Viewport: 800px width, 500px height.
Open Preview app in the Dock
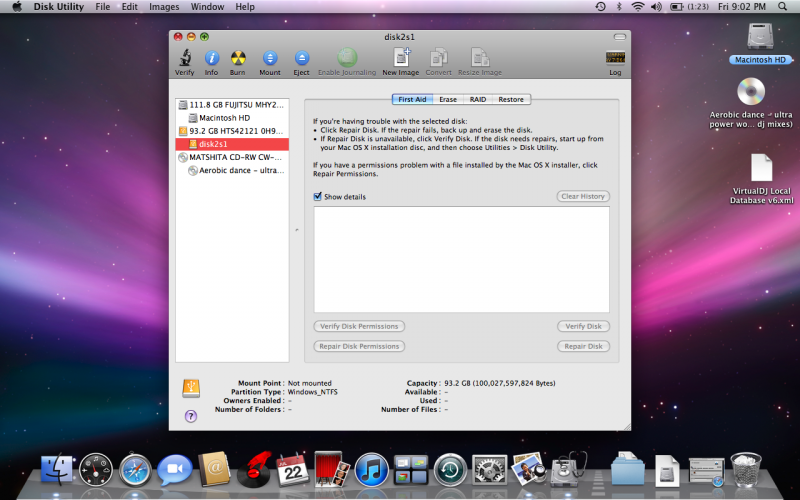(528, 468)
